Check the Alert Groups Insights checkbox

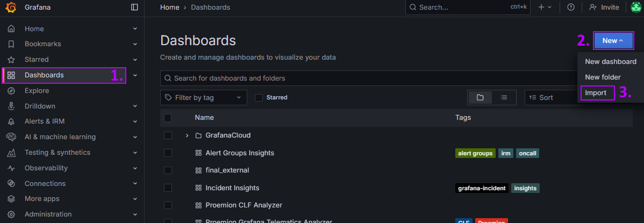(168, 153)
